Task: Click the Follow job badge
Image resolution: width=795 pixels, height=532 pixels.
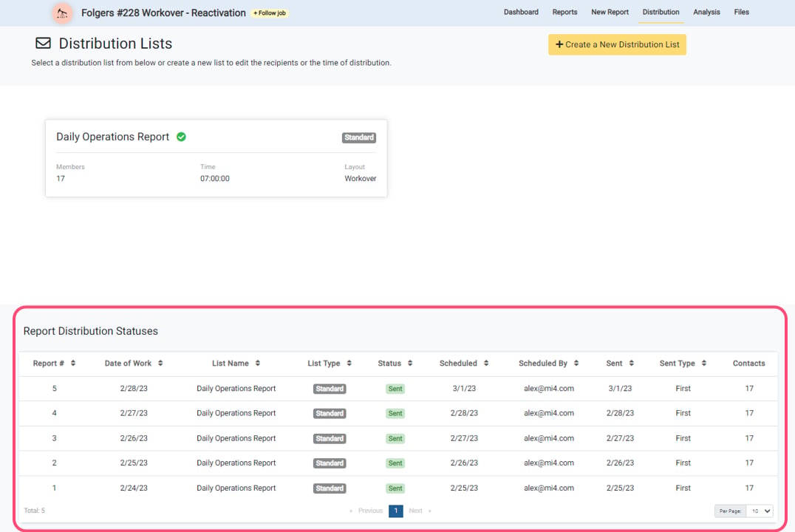Action: 270,13
